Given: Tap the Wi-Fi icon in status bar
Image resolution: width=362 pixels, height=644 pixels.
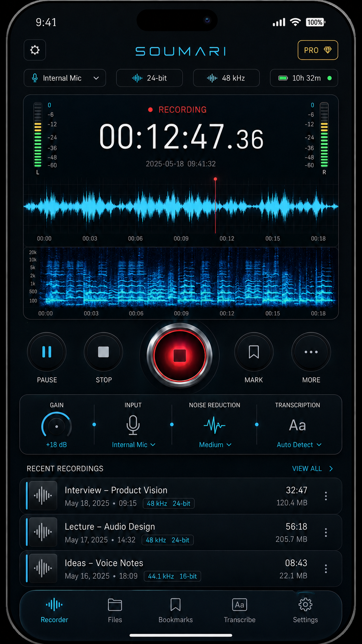Looking at the screenshot, I should [295, 22].
